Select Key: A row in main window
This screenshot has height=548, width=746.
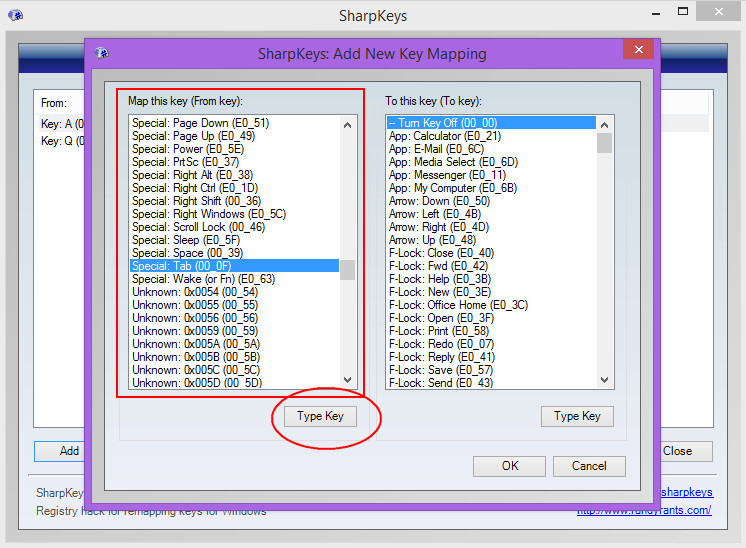pos(60,124)
